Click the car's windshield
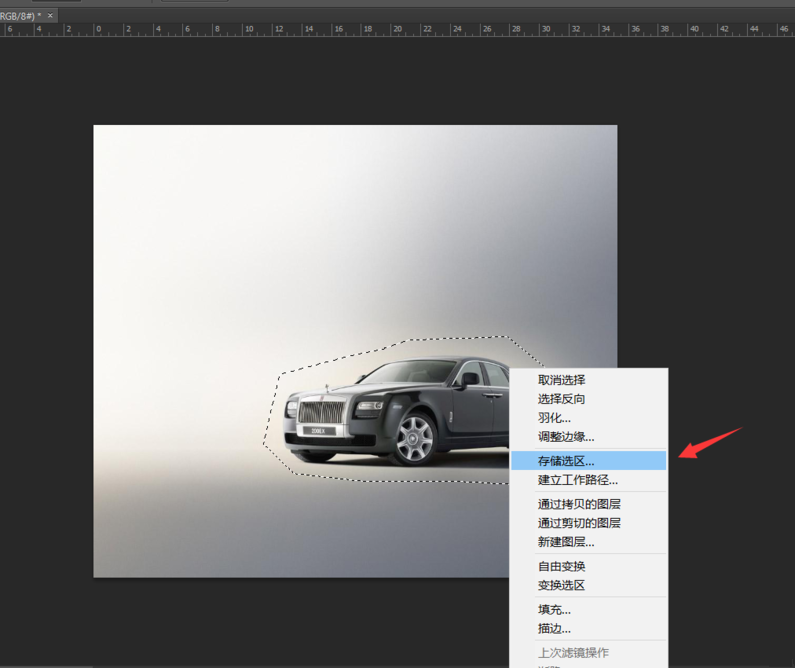The image size is (795, 668). pyautogui.click(x=409, y=372)
